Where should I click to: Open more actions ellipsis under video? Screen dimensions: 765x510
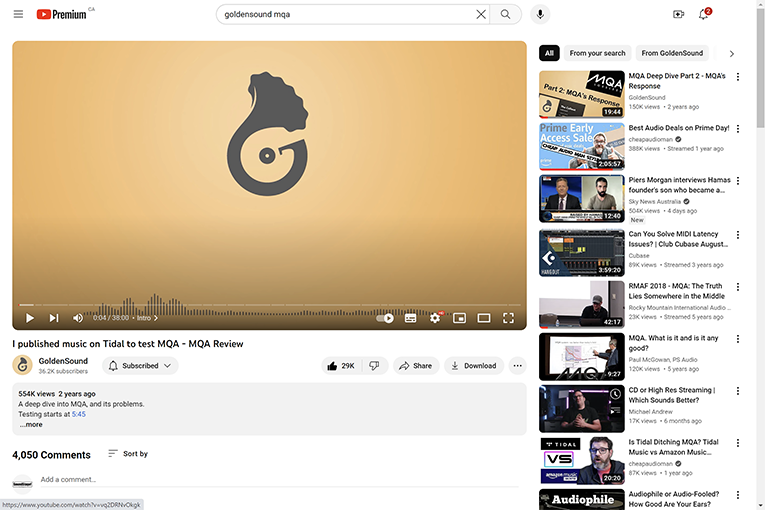tap(517, 366)
